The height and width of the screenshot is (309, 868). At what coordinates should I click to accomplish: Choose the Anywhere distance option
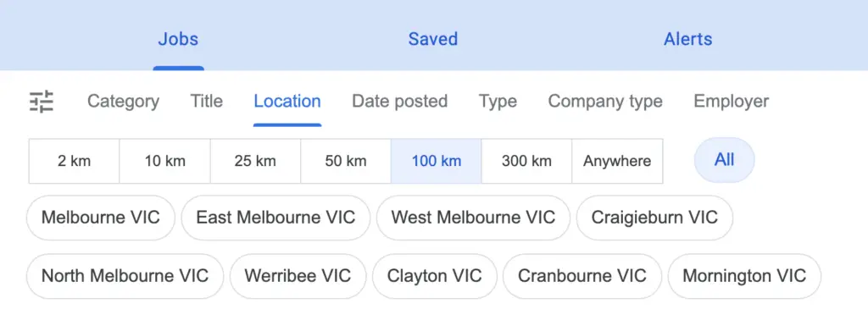tap(617, 162)
